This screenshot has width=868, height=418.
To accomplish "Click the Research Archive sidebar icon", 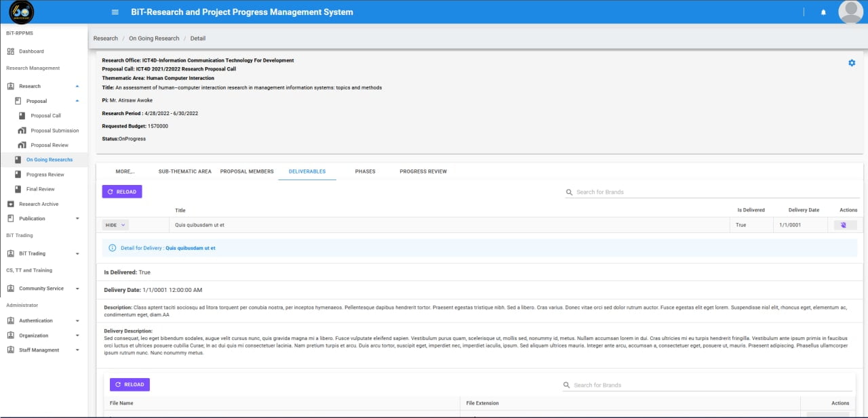I will pyautogui.click(x=11, y=204).
